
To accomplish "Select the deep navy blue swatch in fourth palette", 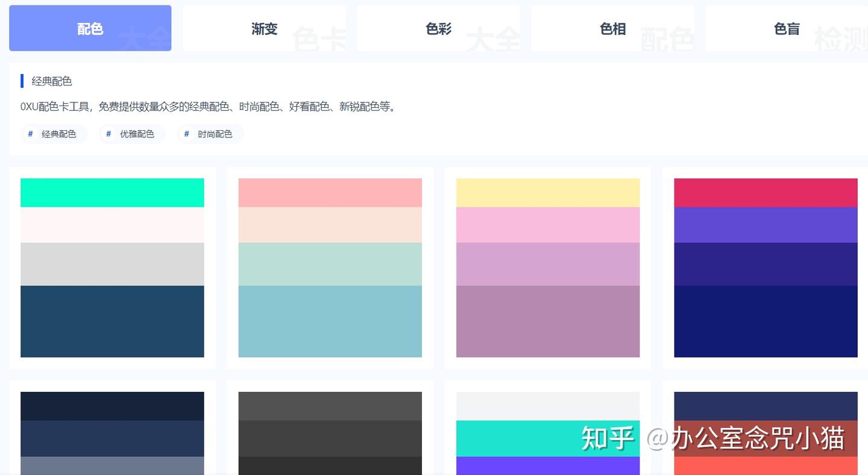I will 766,321.
